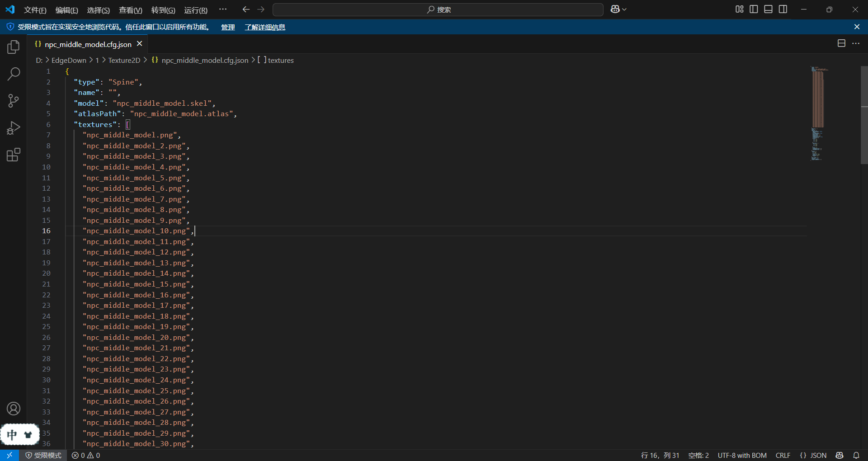The height and width of the screenshot is (461, 868).
Task: Click the "textures" key on line 6
Action: pos(95,124)
